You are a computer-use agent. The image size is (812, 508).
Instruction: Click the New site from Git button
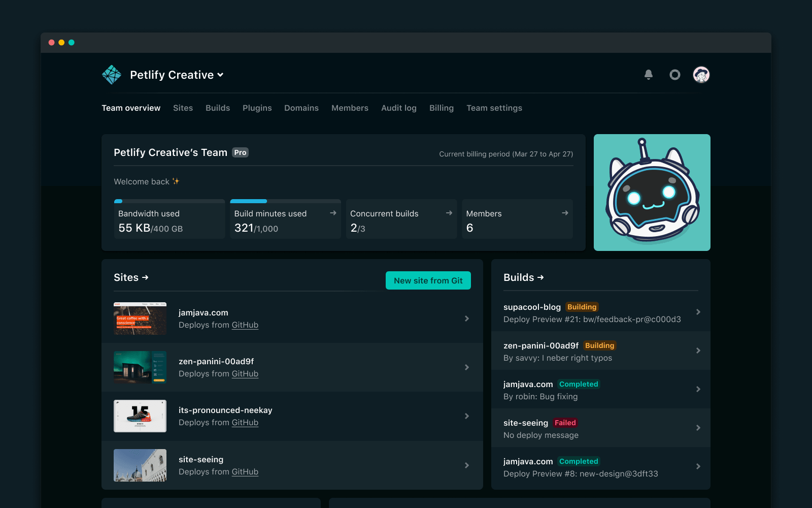tap(428, 280)
